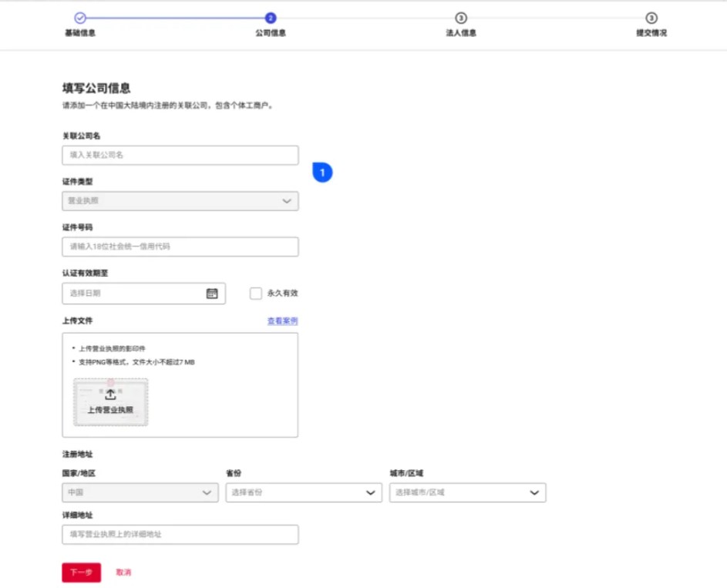Open the 国家/地区 dropdown showing 中国
Image resolution: width=727 pixels, height=588 pixels.
pyautogui.click(x=140, y=492)
